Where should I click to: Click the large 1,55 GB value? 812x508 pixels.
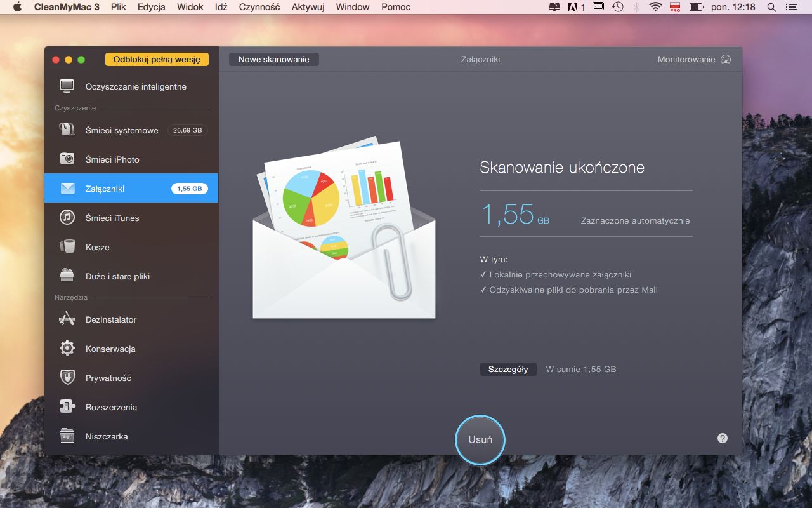(514, 214)
